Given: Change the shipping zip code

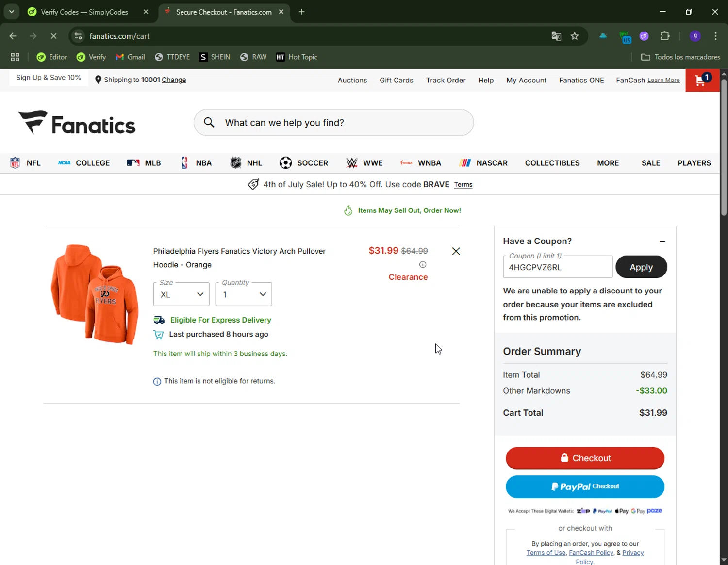Looking at the screenshot, I should point(174,80).
